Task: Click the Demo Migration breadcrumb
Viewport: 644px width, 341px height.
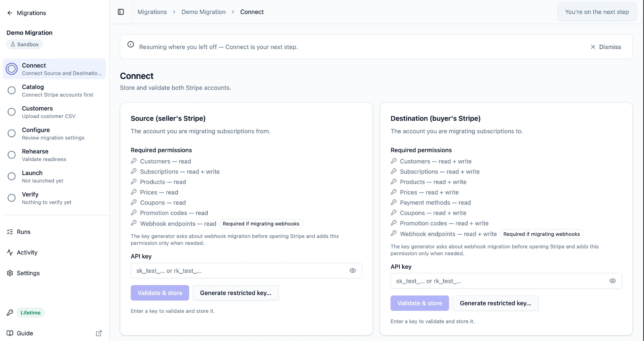Action: click(204, 12)
